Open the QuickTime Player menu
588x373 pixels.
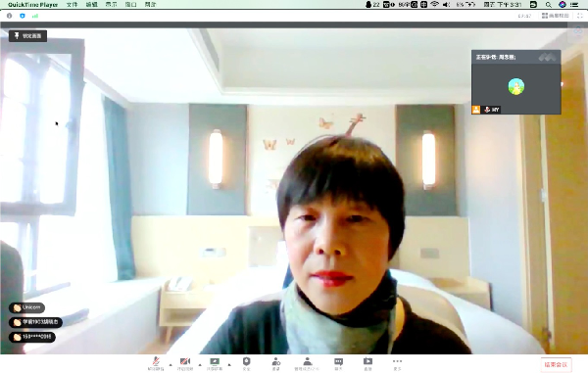[33, 5]
